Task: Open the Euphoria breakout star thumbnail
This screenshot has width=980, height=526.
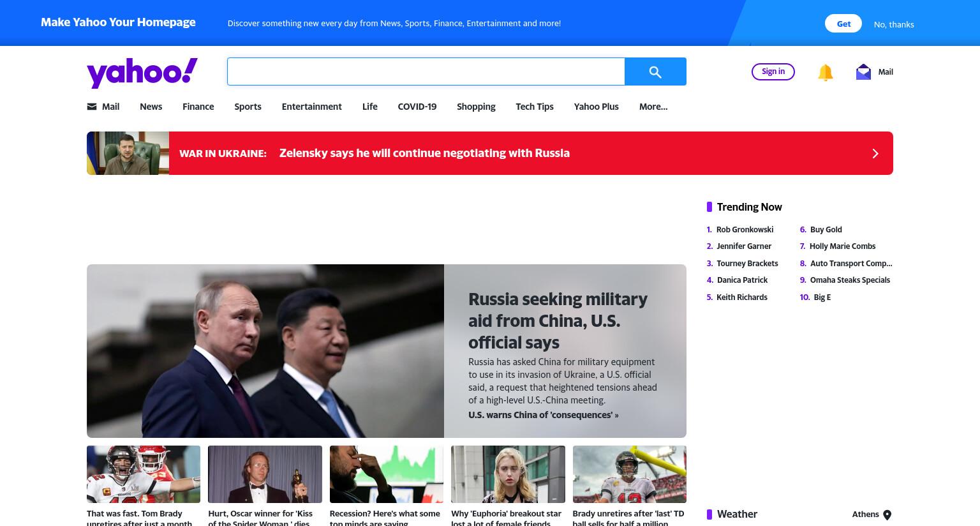Action: [508, 474]
